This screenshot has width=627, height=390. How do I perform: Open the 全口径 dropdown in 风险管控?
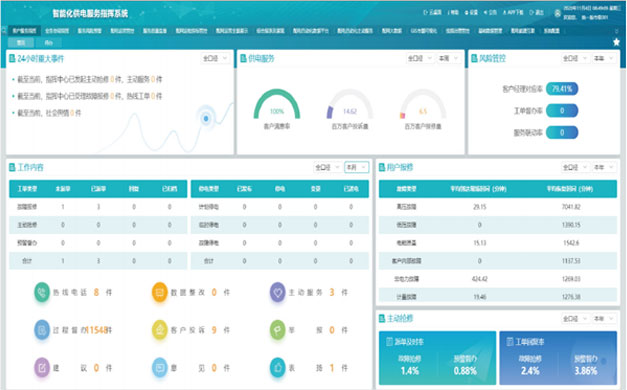pyautogui.click(x=575, y=58)
